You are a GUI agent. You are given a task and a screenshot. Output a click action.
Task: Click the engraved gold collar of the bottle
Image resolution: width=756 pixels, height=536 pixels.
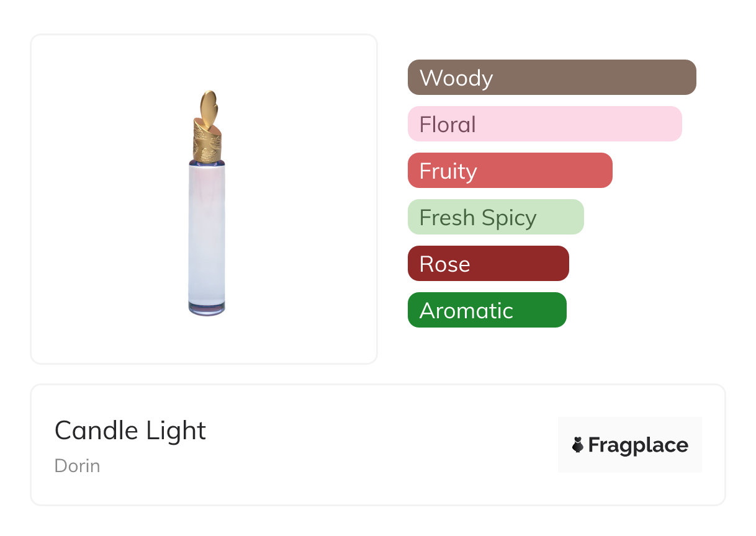click(208, 140)
